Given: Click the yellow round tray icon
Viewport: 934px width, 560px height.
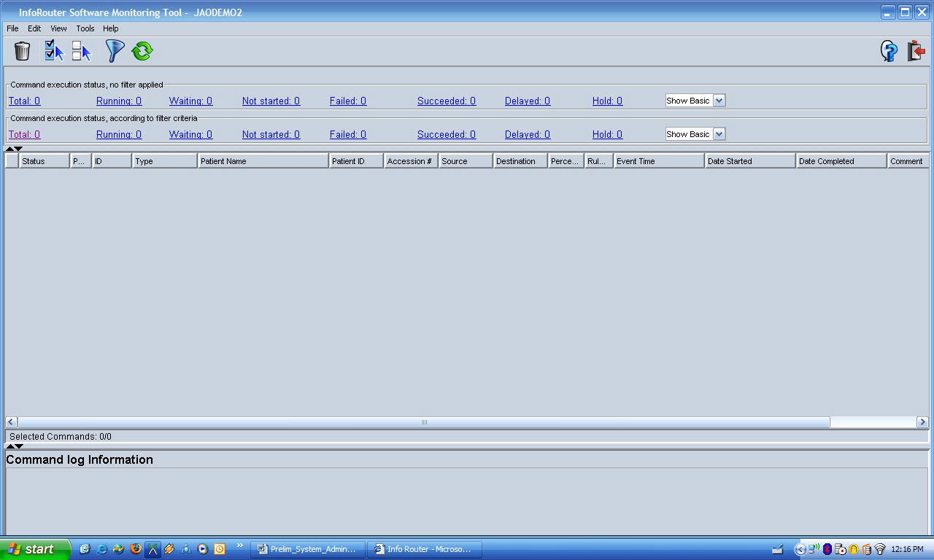Looking at the screenshot, I should (854, 549).
